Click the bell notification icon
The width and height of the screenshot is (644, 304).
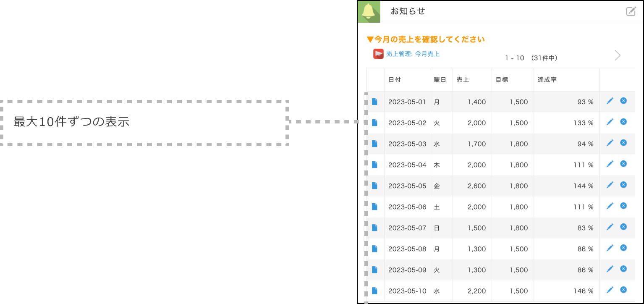[369, 11]
